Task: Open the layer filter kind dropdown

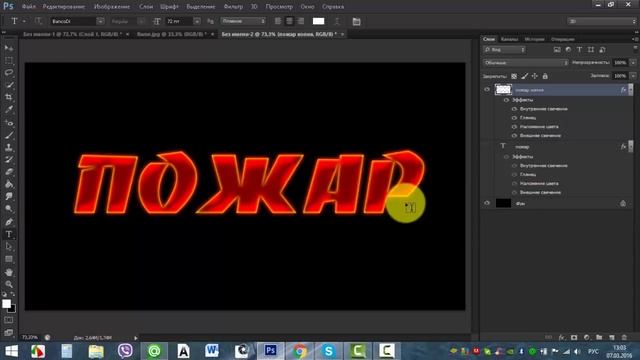Action: click(x=504, y=49)
